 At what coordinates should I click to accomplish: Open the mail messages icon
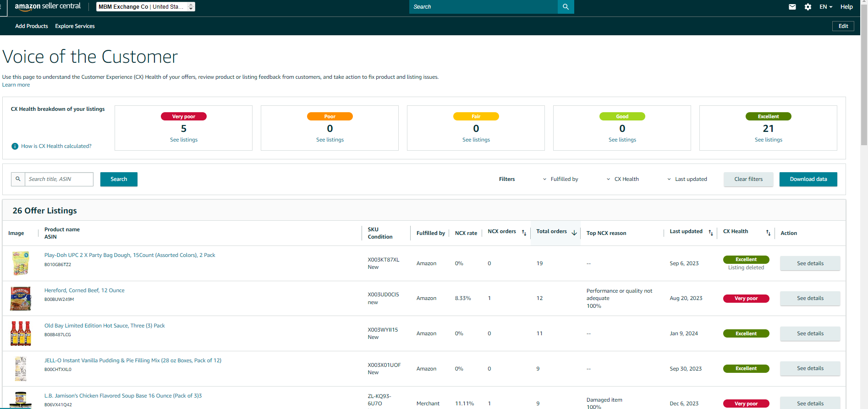pos(792,7)
